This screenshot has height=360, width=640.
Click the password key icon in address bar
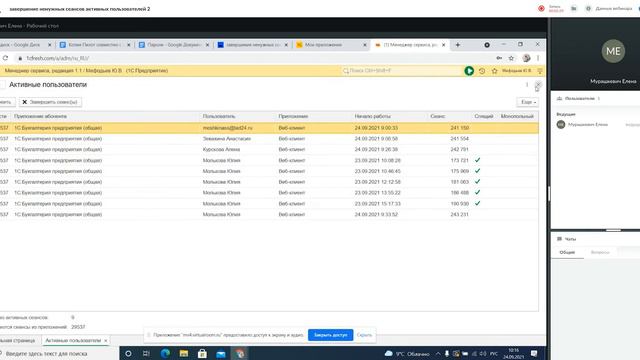click(499, 58)
